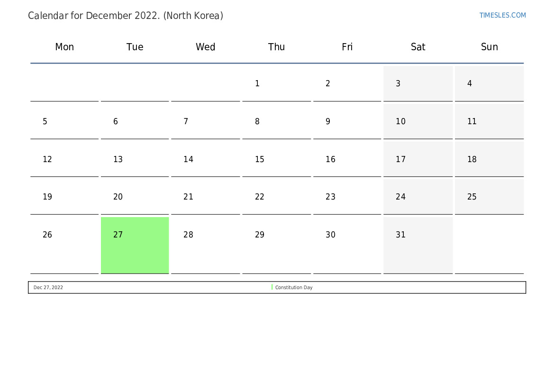554x392 pixels.
Task: Select date 19
Action: click(64, 197)
